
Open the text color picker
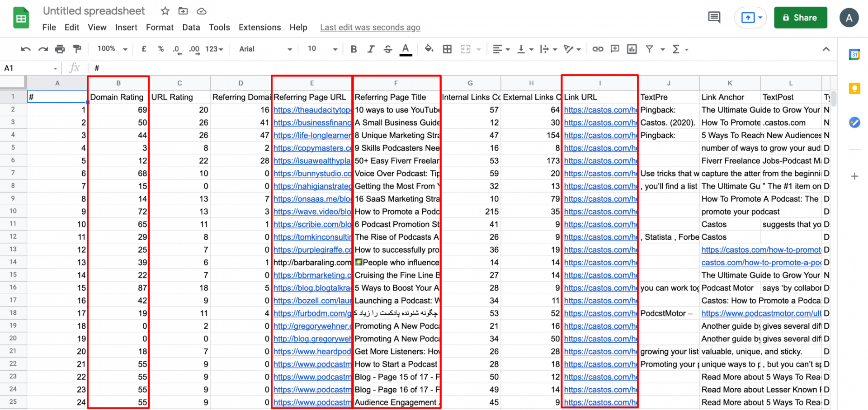[x=406, y=49]
